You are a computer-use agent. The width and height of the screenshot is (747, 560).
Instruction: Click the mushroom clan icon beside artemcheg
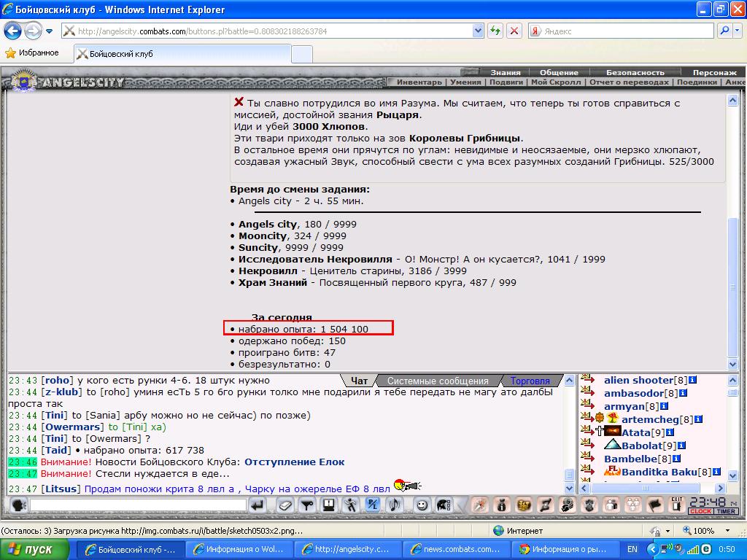click(613, 418)
